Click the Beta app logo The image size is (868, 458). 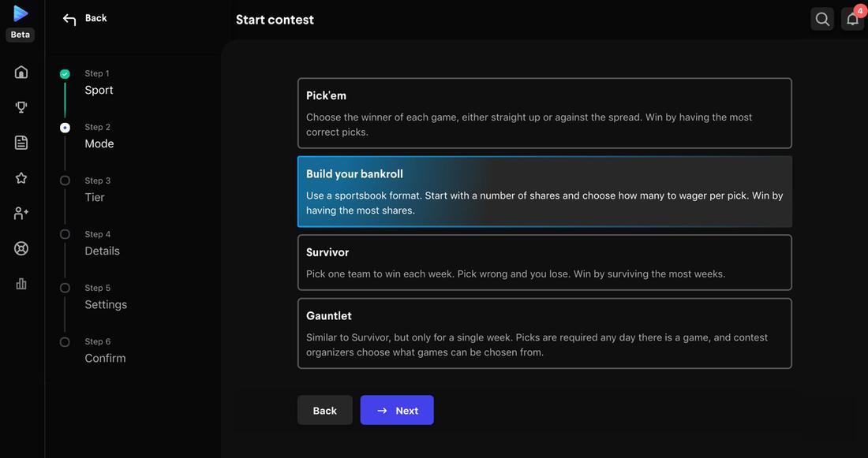point(20,13)
